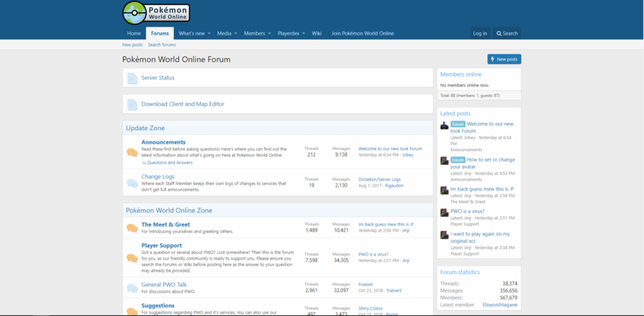Open the What's new menu item
Image resolution: width=644 pixels, height=316 pixels.
tap(192, 34)
